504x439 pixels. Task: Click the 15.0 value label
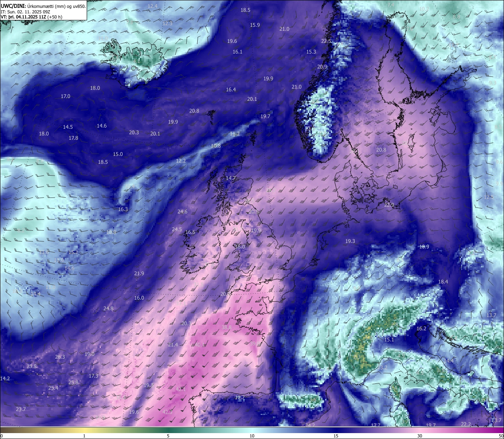pos(118,154)
